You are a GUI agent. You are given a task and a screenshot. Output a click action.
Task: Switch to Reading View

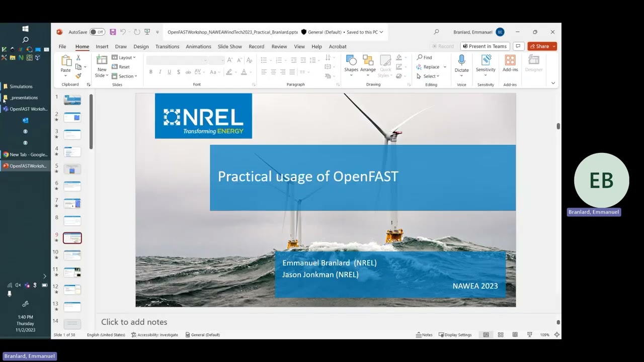coord(515,335)
